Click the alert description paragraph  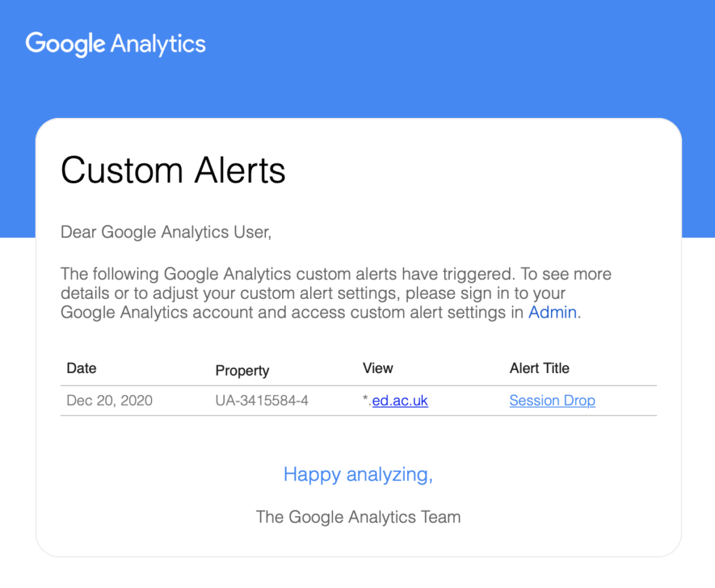tap(336, 293)
